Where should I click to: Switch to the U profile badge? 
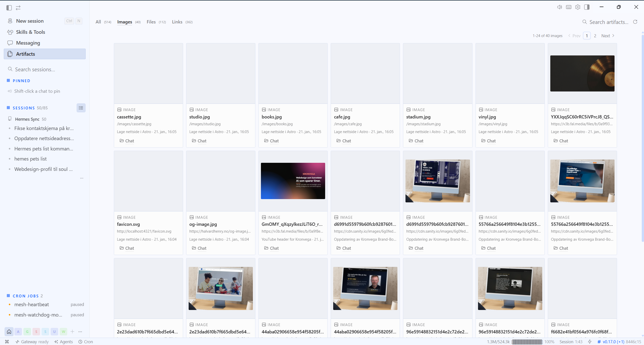coord(54,332)
